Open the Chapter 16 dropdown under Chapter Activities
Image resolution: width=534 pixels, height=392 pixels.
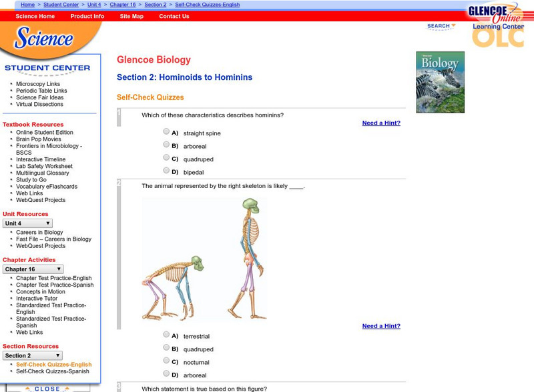pyautogui.click(x=32, y=267)
